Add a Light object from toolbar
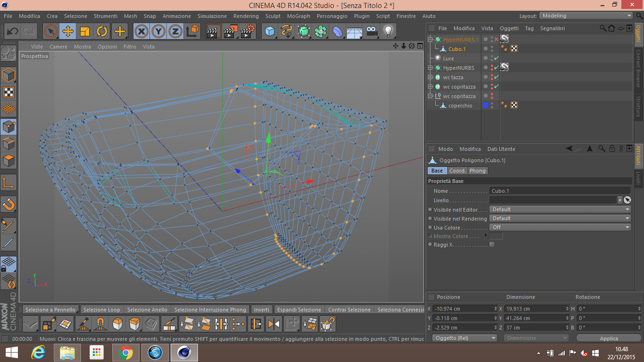The height and width of the screenshot is (362, 644). pos(388,32)
